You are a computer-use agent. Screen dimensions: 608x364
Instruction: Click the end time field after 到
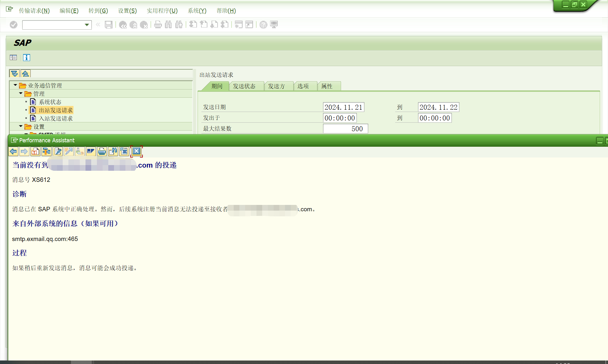click(x=435, y=118)
